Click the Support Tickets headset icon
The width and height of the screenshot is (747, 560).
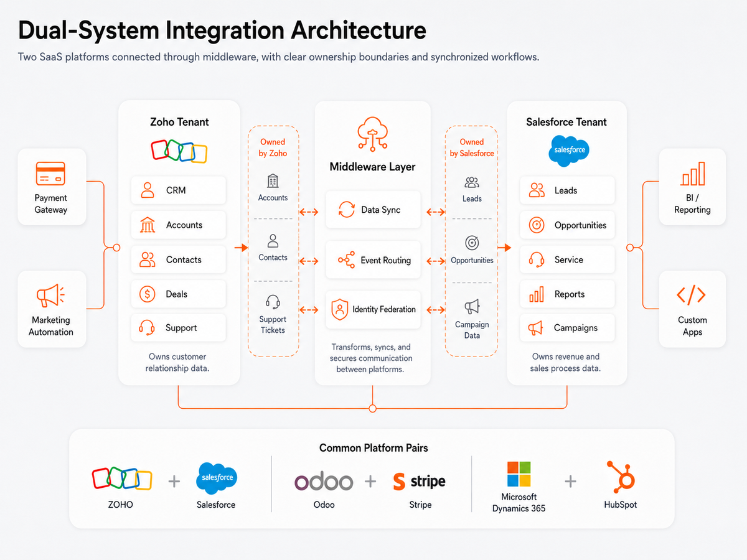click(273, 302)
